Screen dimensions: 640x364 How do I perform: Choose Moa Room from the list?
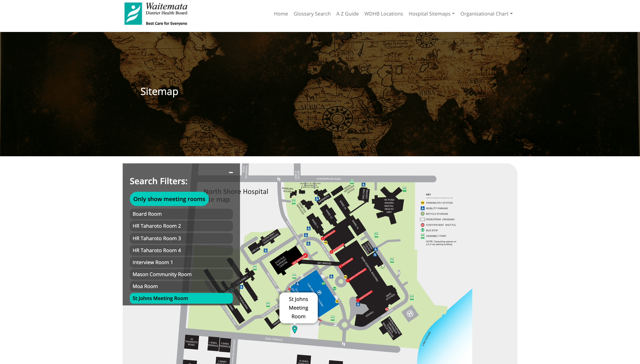pos(181,287)
